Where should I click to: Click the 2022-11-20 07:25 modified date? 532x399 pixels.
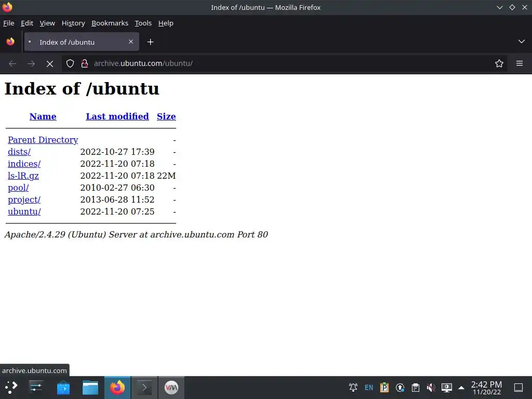117,211
